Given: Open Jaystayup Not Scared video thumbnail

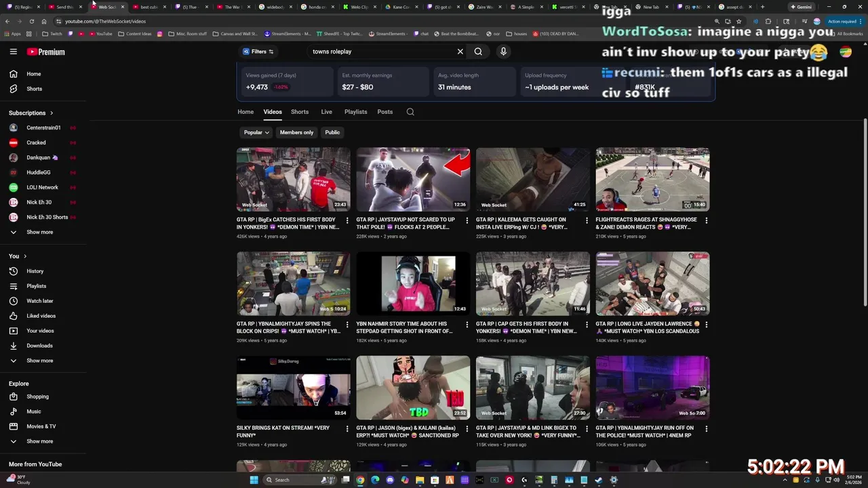Looking at the screenshot, I should point(413,180).
